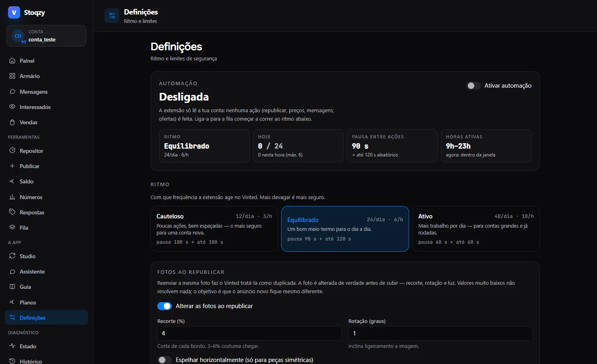This screenshot has width=597, height=364.
Task: Click the Horas ativas 9h–23h card
Action: click(486, 146)
